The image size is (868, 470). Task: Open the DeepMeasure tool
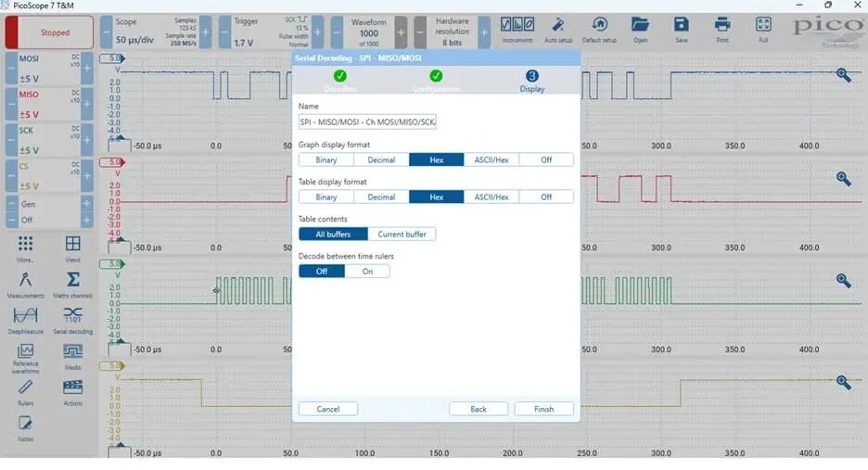[25, 321]
